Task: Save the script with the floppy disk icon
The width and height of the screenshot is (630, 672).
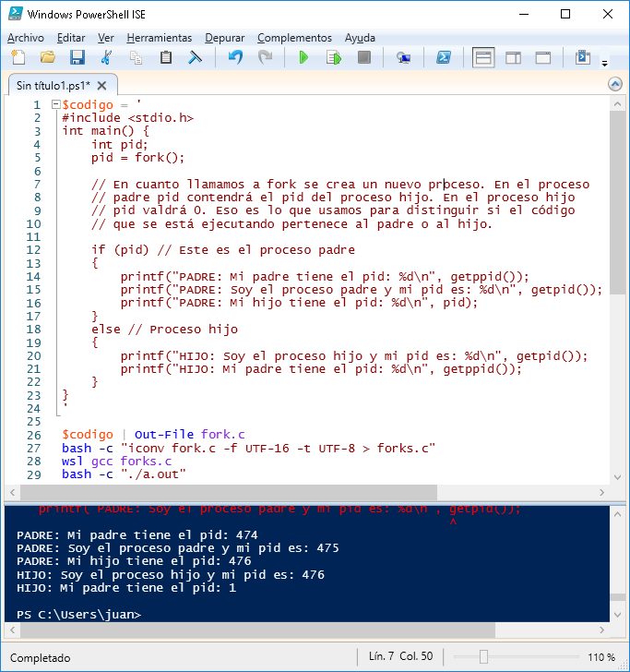Action: (x=77, y=57)
